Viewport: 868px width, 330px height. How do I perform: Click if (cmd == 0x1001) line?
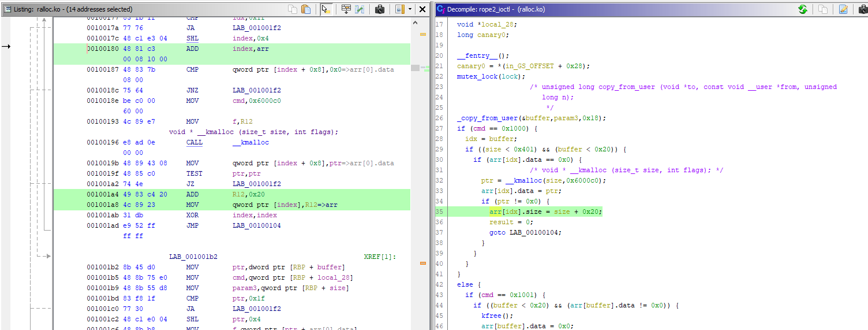tap(506, 295)
